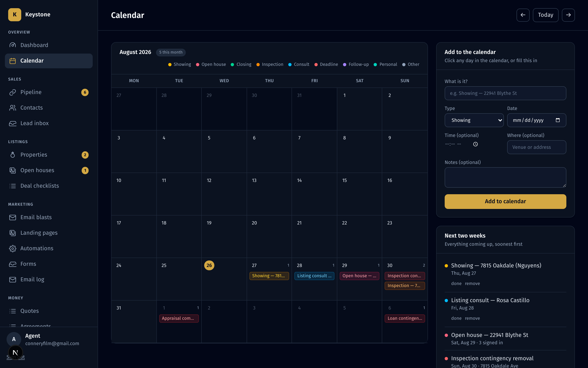Click the Open houses badge showing 1
The width and height of the screenshot is (588, 368).
coord(85,170)
